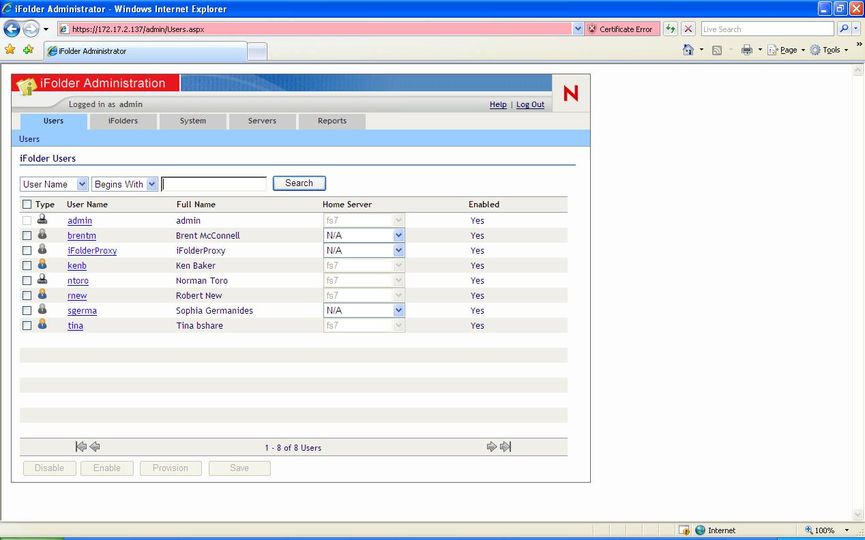
Task: Click the Search button
Action: [299, 183]
